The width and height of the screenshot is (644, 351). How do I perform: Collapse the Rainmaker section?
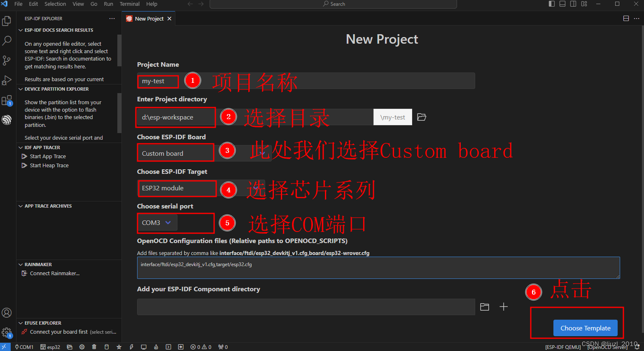(69, 264)
